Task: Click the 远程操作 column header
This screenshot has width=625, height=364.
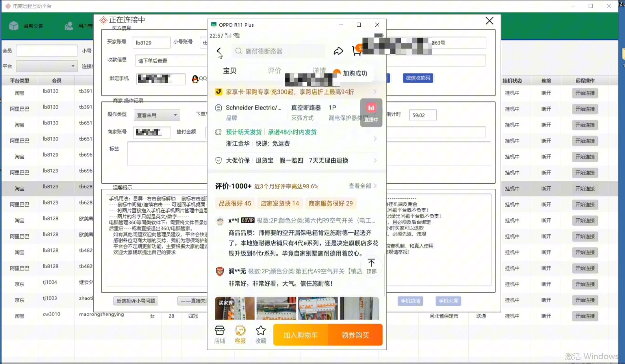Action: tap(585, 81)
